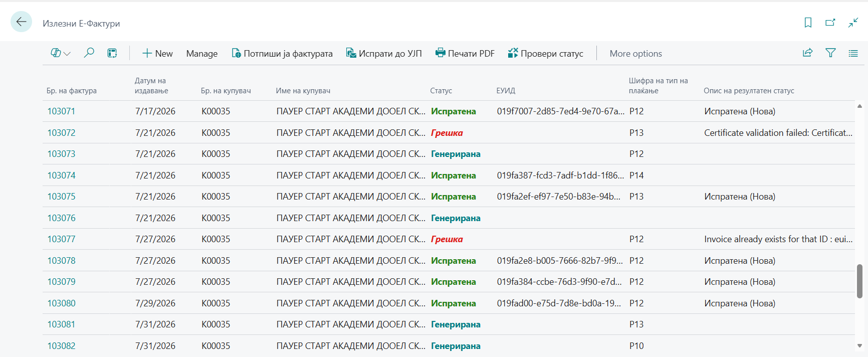868x357 pixels.
Task: Click the scrollbar down arrow
Action: tap(859, 345)
